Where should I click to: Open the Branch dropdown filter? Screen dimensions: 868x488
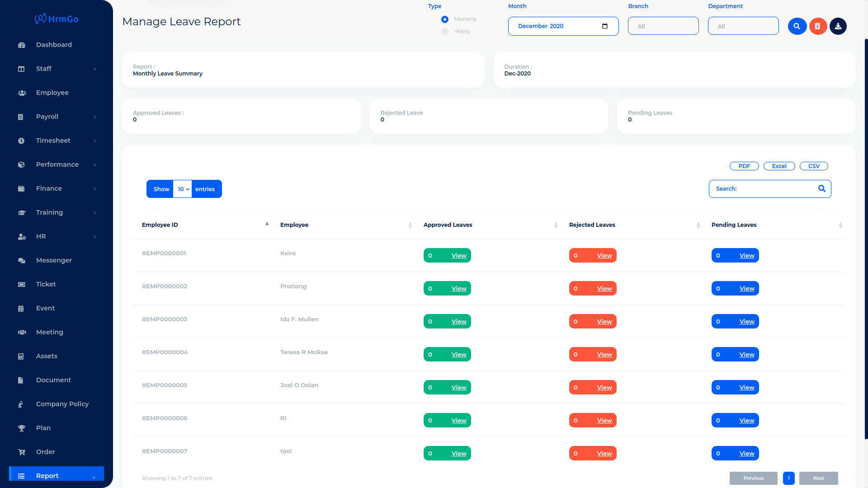click(663, 26)
